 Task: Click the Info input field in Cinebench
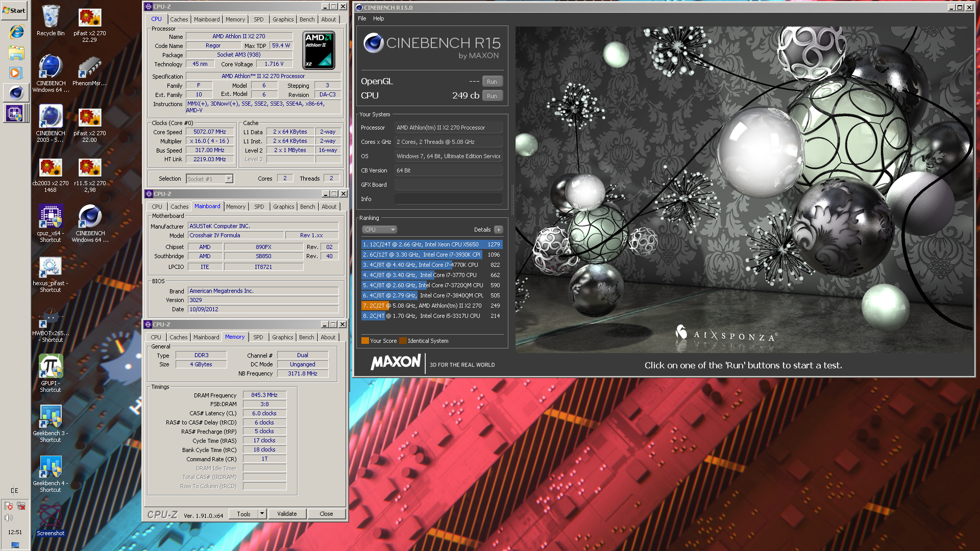448,199
